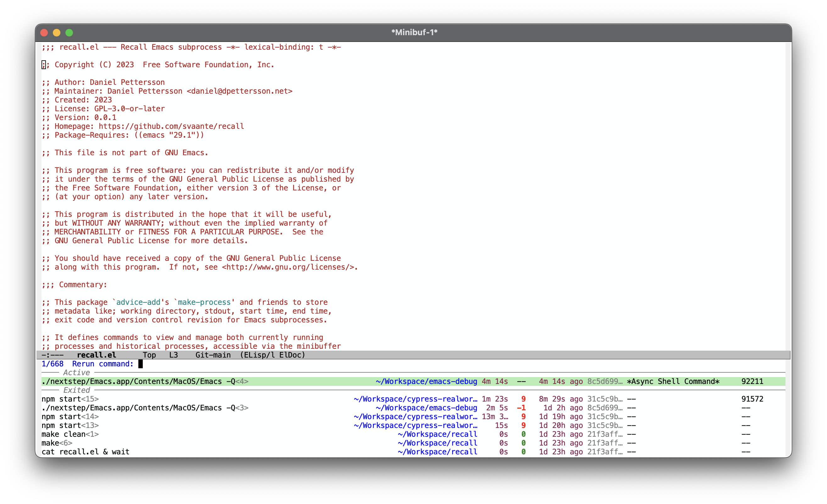Click ElDoc minor mode in mode line
The width and height of the screenshot is (827, 504).
(x=291, y=355)
